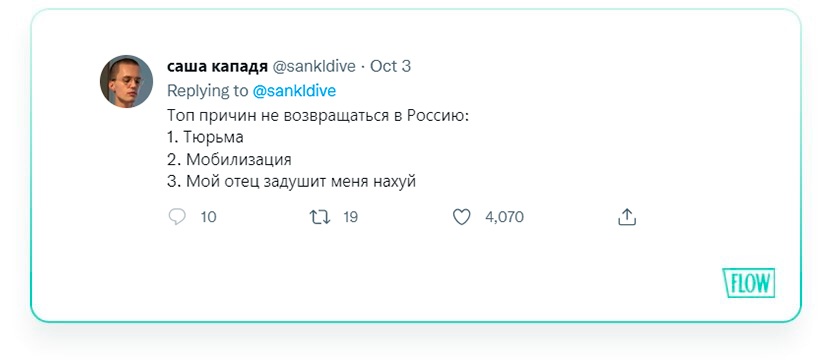Open tweet permalink via Oct 3 date
Viewport: 830px width, 362px height.
click(390, 67)
